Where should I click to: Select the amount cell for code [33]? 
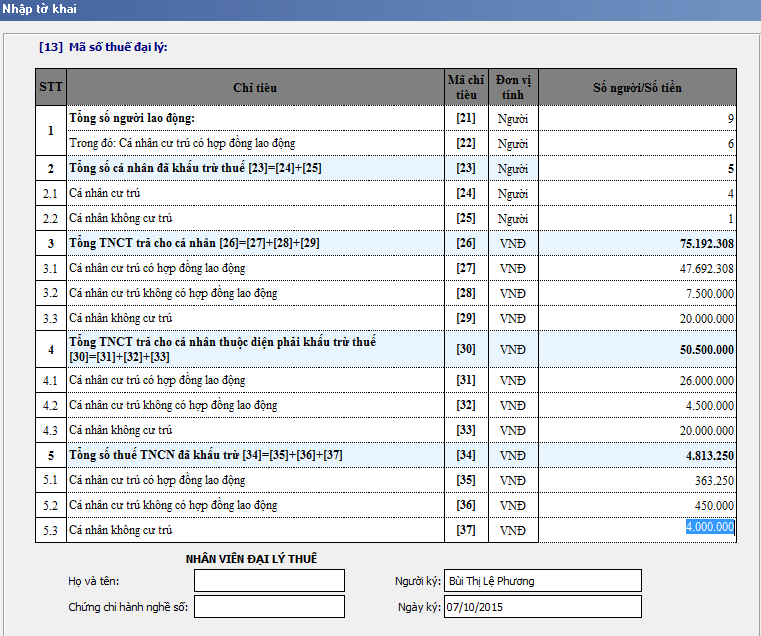coord(637,430)
